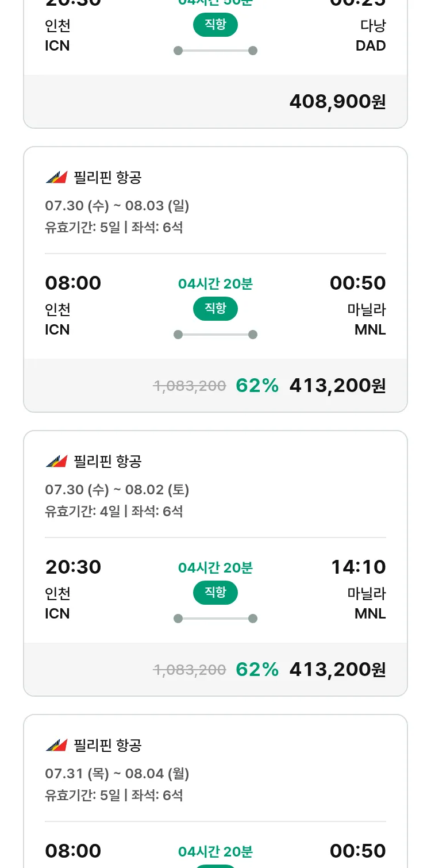Open the 07.31 (목) ~ 08.04 (월) date range

[x=117, y=774]
